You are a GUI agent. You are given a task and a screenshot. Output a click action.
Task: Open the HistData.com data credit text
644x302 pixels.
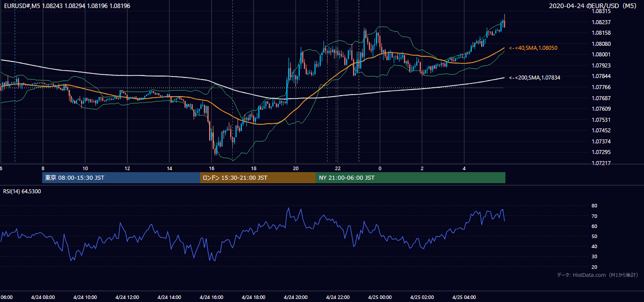[597, 275]
